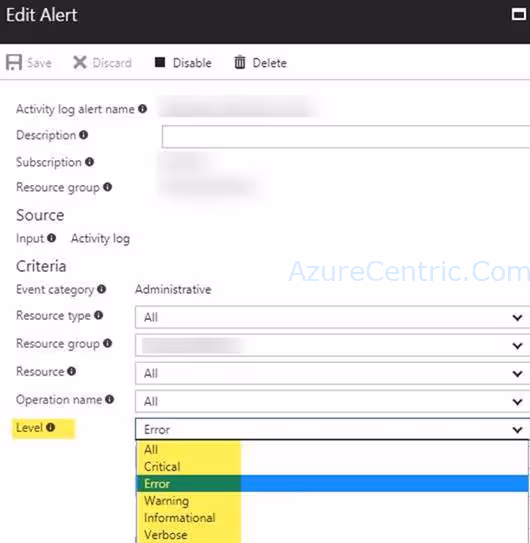Image resolution: width=530 pixels, height=543 pixels.
Task: Show info for Criteria Resource group
Action: 107,343
